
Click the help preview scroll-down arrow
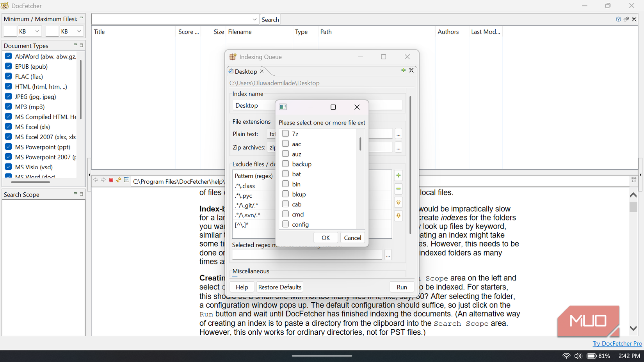pos(633,328)
